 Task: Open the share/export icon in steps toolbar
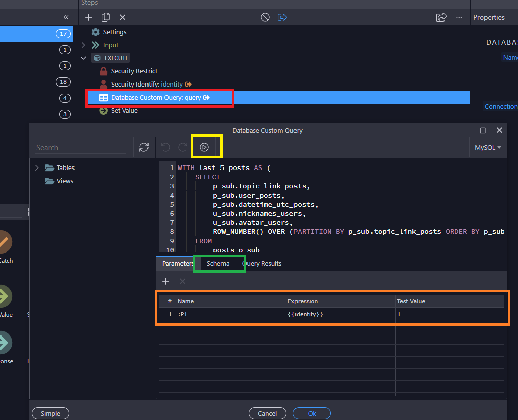pos(441,17)
